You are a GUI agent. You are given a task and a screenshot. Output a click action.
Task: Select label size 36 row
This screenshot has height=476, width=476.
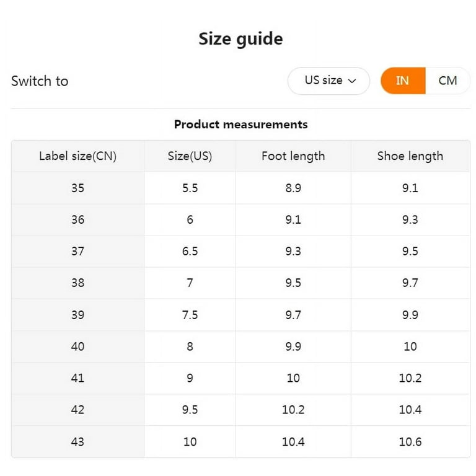point(240,219)
